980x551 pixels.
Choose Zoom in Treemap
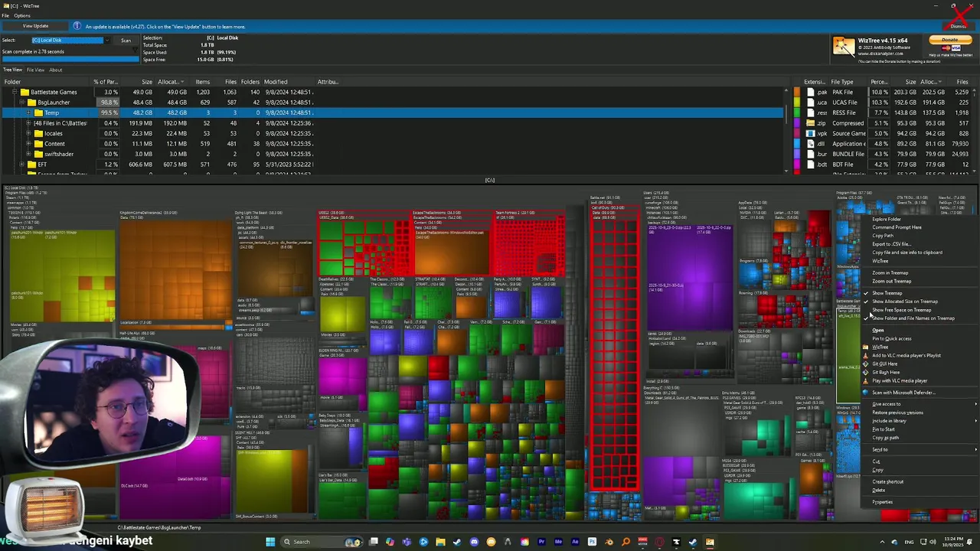pyautogui.click(x=890, y=272)
